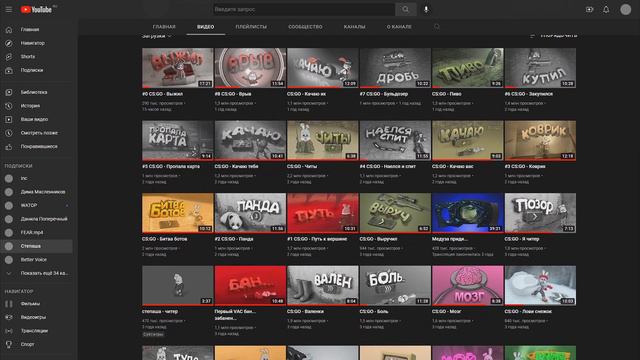Click the channel search magnifier icon
The image size is (640, 360).
437,27
